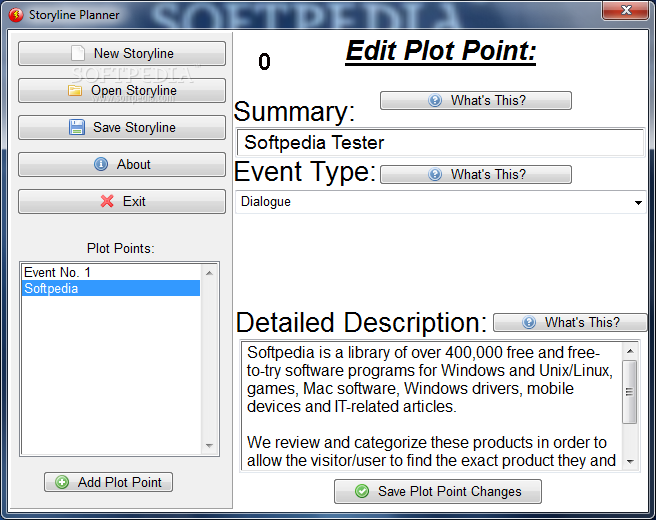This screenshot has width=656, height=520.
Task: Select the Softpedia plot point entry
Action: click(x=111, y=288)
